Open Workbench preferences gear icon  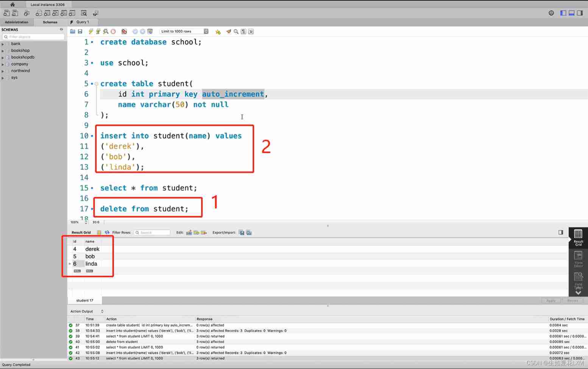point(551,13)
